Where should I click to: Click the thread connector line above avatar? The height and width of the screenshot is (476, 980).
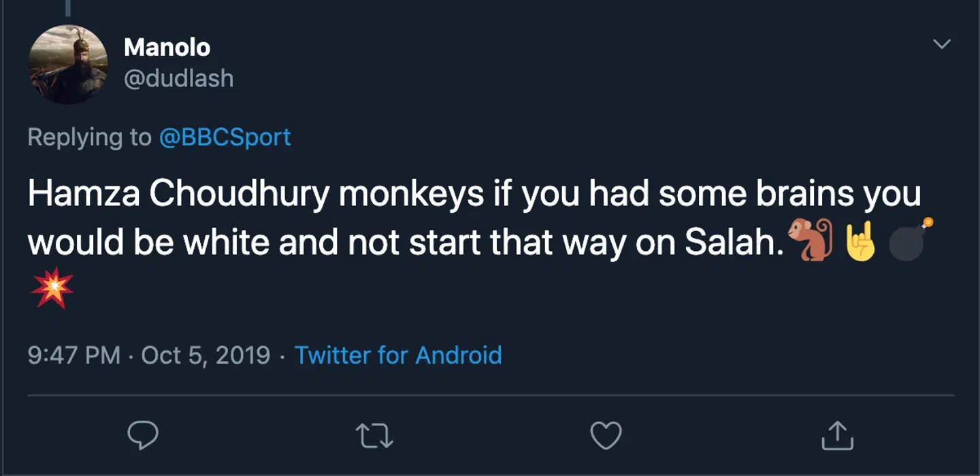(x=68, y=7)
